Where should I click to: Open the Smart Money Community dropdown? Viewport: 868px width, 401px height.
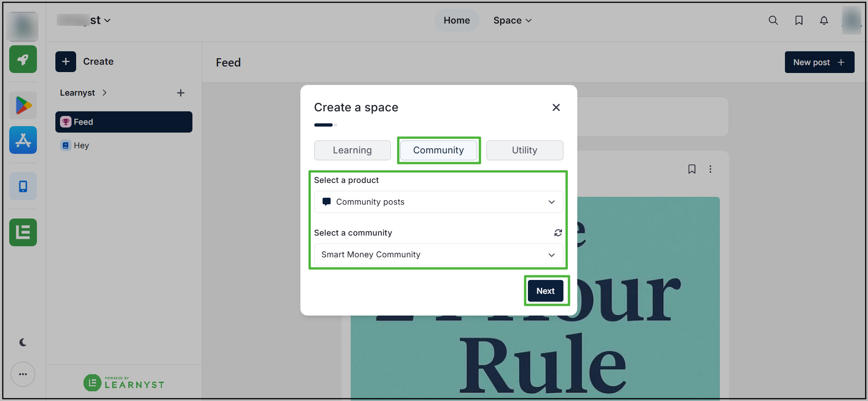tap(438, 255)
